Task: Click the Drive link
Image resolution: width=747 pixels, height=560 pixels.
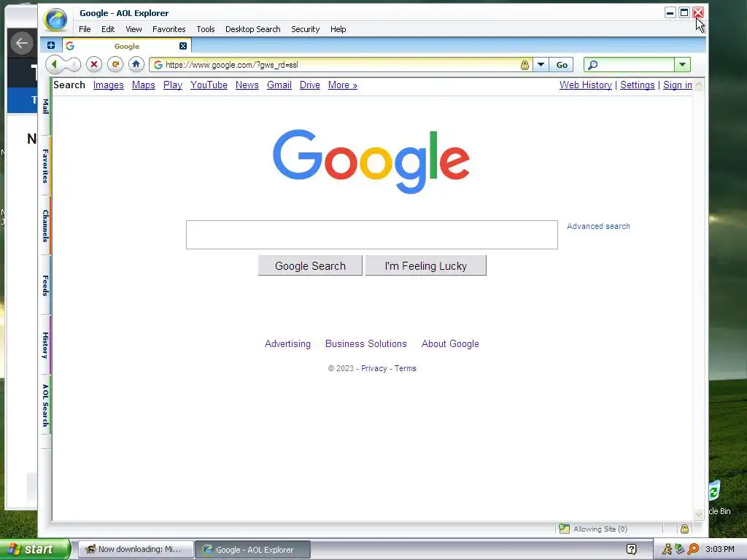Action: coord(309,85)
